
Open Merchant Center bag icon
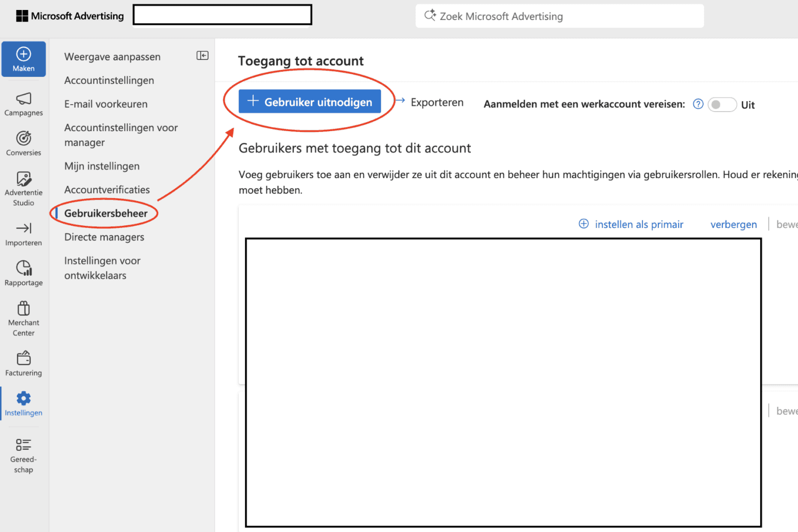click(23, 308)
